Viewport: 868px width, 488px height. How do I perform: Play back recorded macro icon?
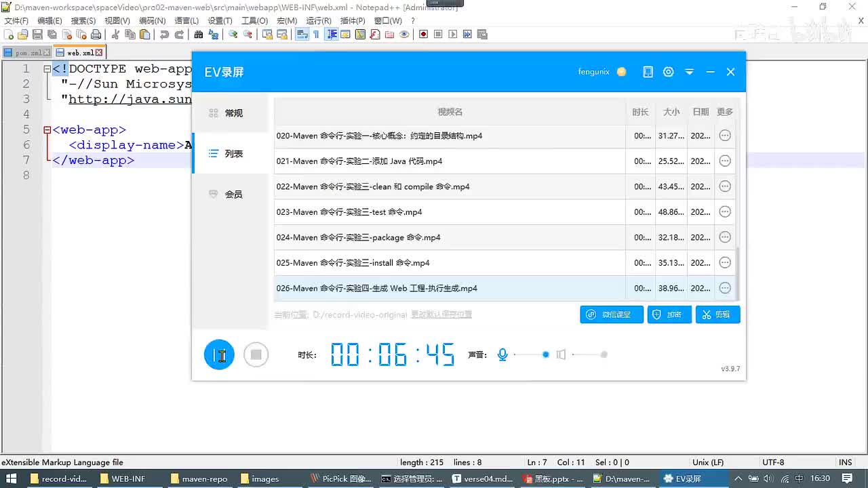[453, 35]
